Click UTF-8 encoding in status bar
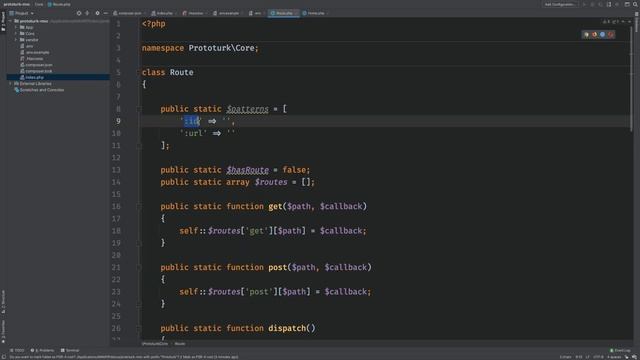Image resolution: width=640 pixels, height=360 pixels. point(598,357)
